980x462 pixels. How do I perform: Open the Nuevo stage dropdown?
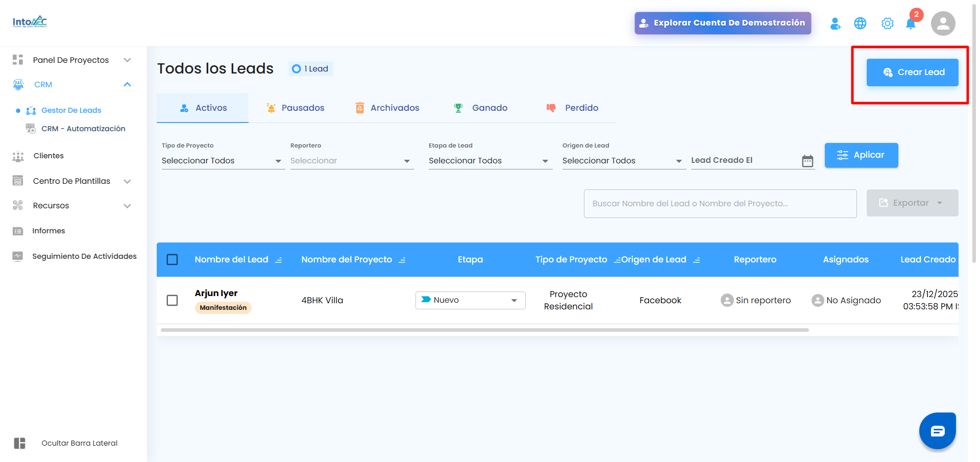click(470, 300)
